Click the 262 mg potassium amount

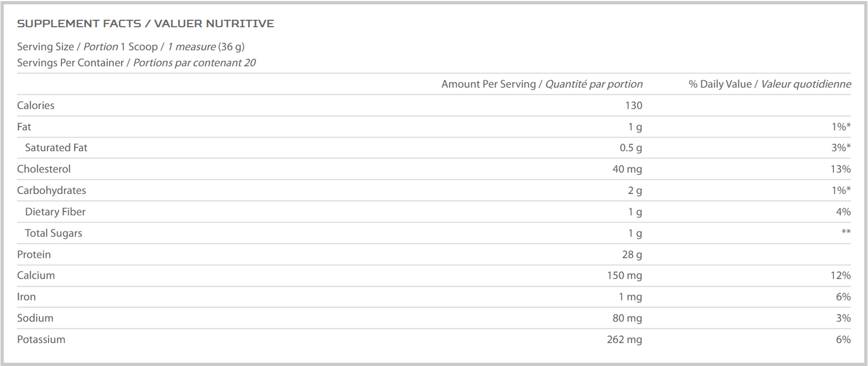coord(624,339)
